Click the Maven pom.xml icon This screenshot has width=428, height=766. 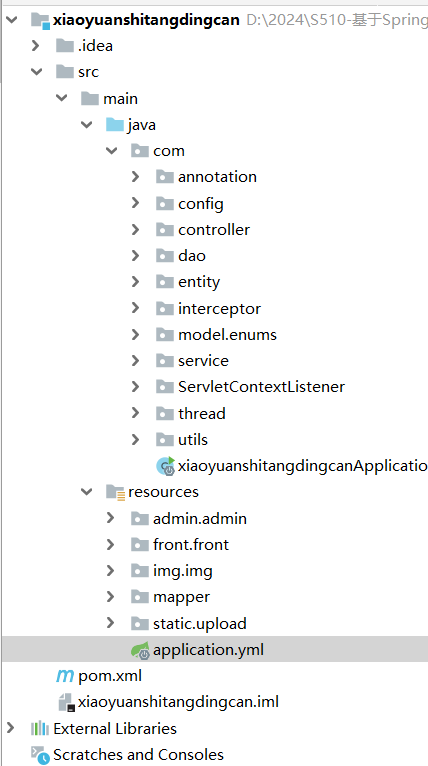65,676
